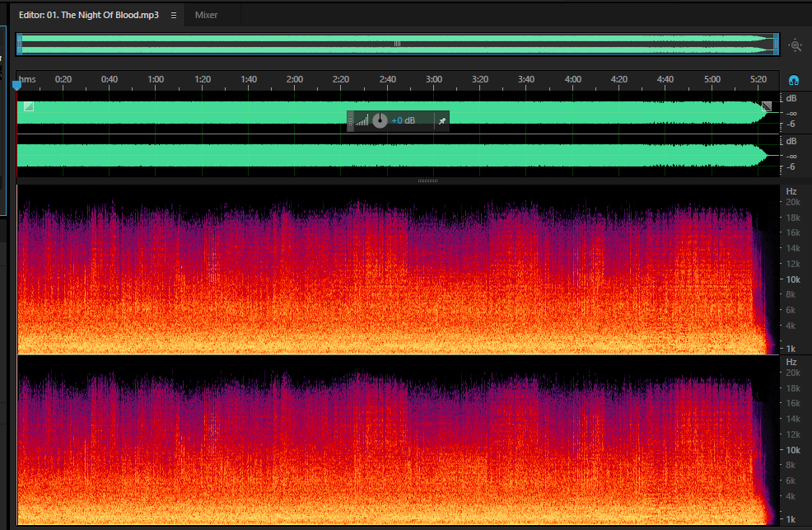Click the 2:40 mark on the time ruler

tap(387, 79)
